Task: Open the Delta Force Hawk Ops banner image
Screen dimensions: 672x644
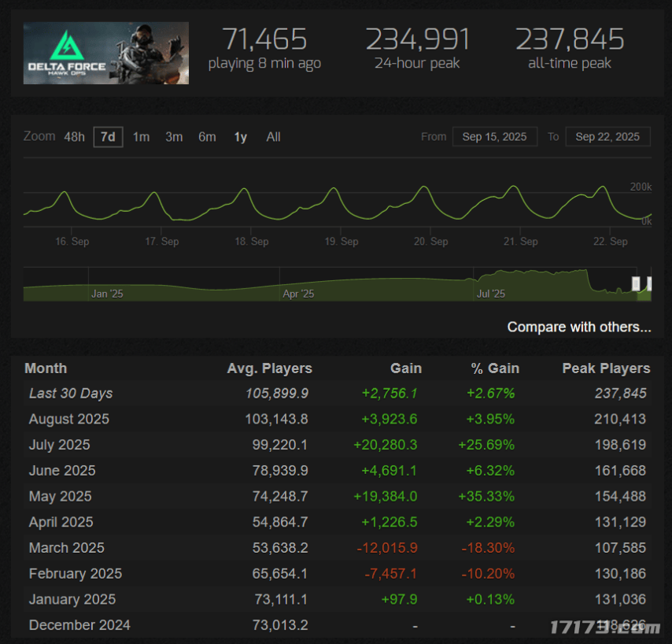Action: 106,54
